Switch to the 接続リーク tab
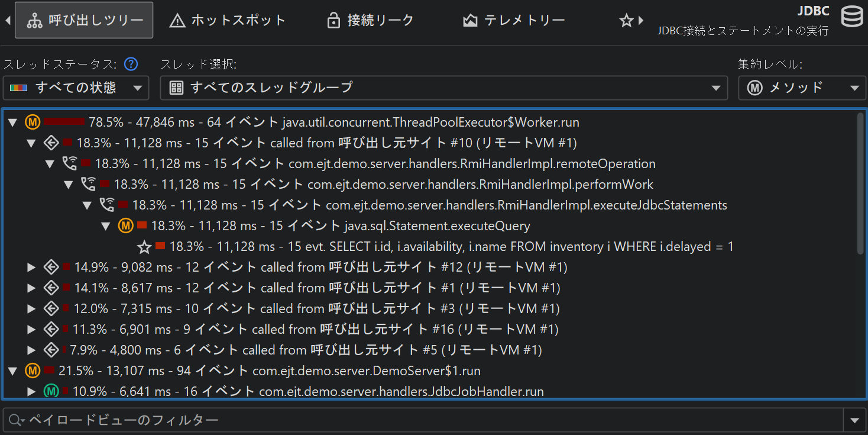The image size is (868, 435). 371,21
